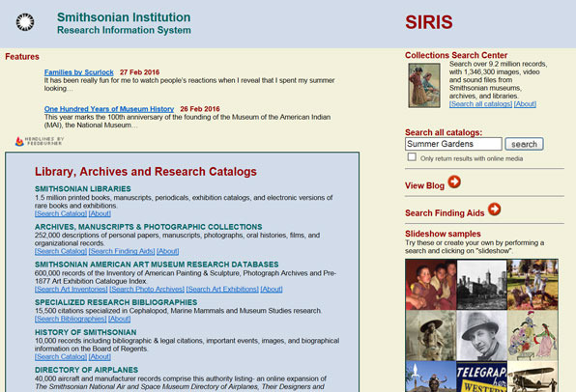Click the [Search all catalogs] link
576x392 pixels.
click(480, 104)
